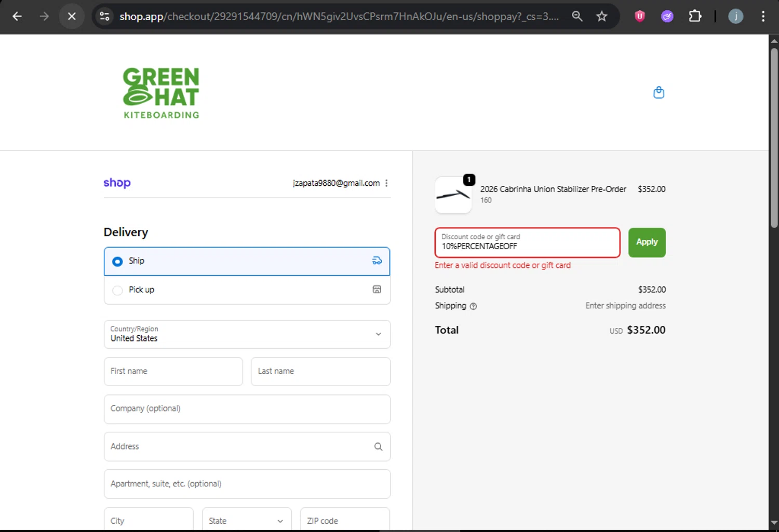Click the store pickup icon
The height and width of the screenshot is (532, 779).
[x=377, y=290]
